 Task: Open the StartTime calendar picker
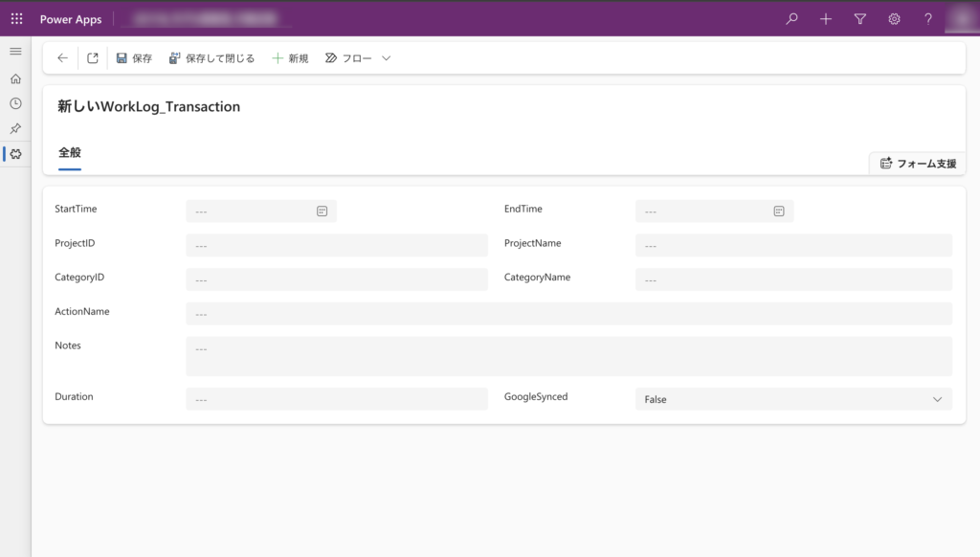(323, 212)
